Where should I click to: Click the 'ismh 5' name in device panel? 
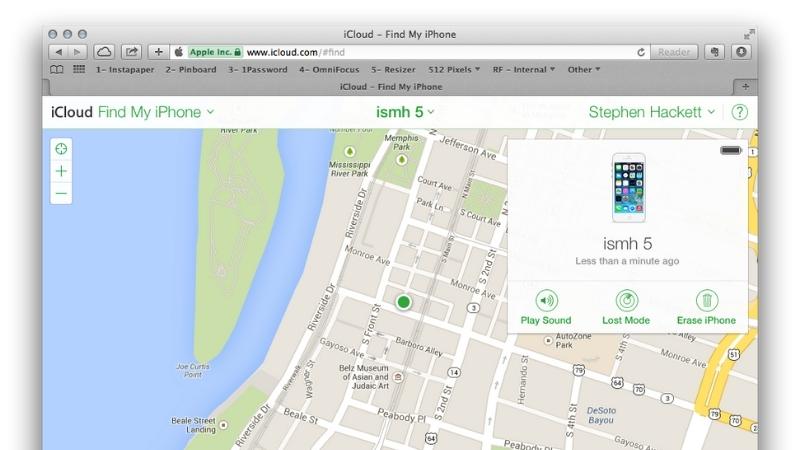(628, 243)
